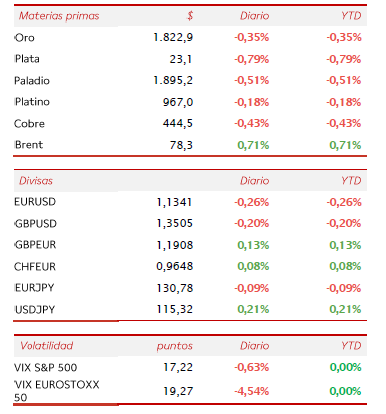Click the $ column header
This screenshot has width=386, height=414.
190,16
